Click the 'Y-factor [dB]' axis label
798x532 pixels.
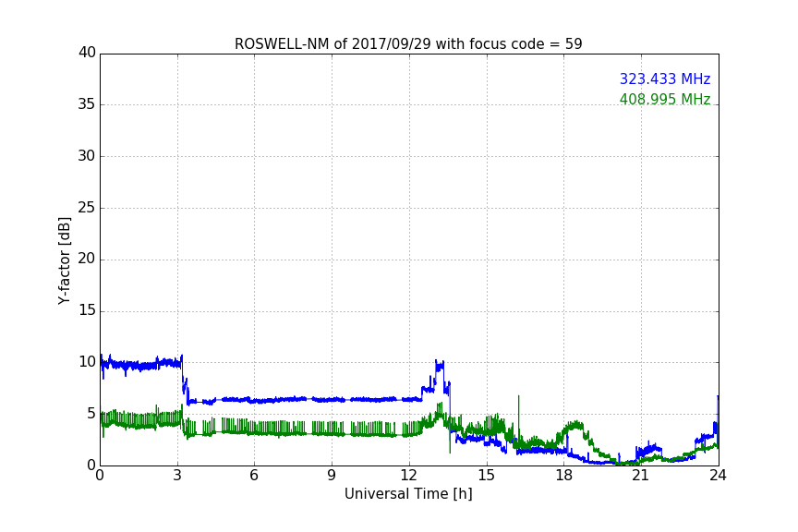[64, 260]
